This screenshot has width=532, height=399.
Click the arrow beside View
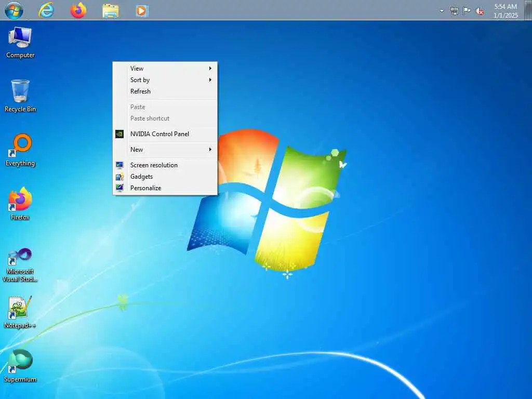[x=210, y=68]
